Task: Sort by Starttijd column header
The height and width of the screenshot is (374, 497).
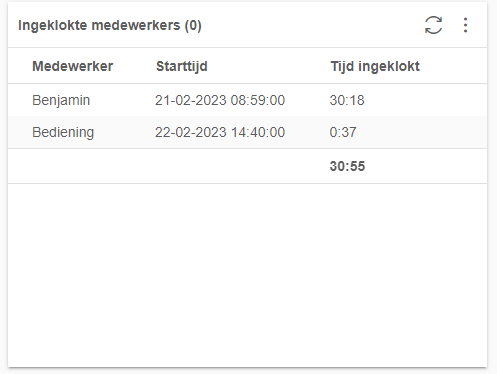Action: tap(182, 66)
